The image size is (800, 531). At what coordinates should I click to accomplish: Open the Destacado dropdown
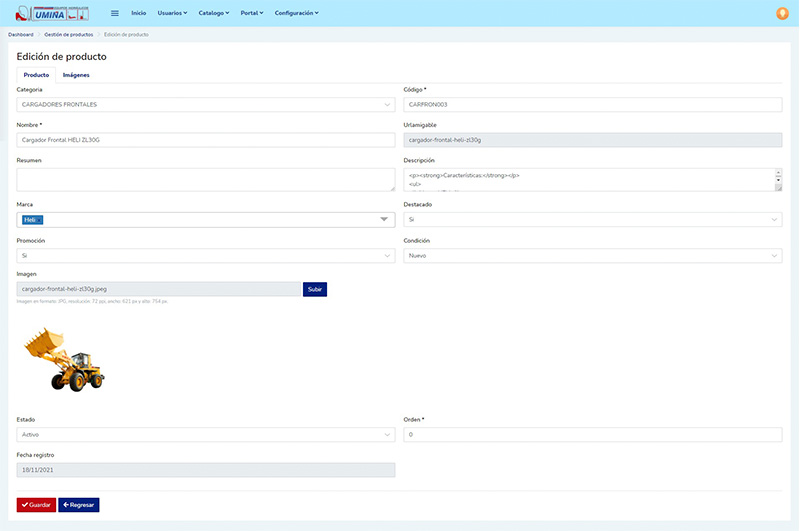tap(592, 220)
